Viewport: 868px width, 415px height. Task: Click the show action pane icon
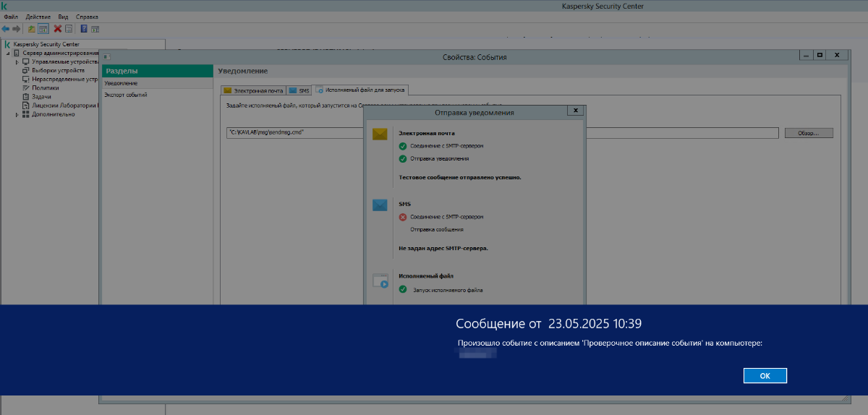95,28
